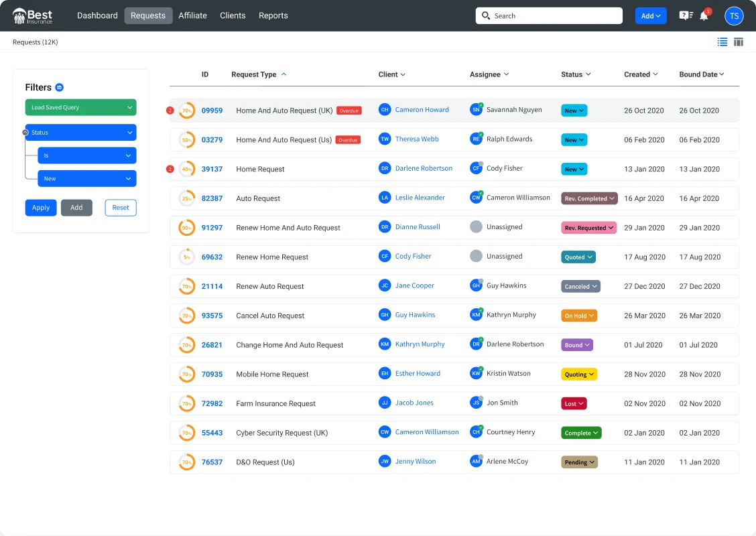Screen dimensions: 756x536
Task: Click the Overdue tag on request 03279
Action: tap(348, 140)
